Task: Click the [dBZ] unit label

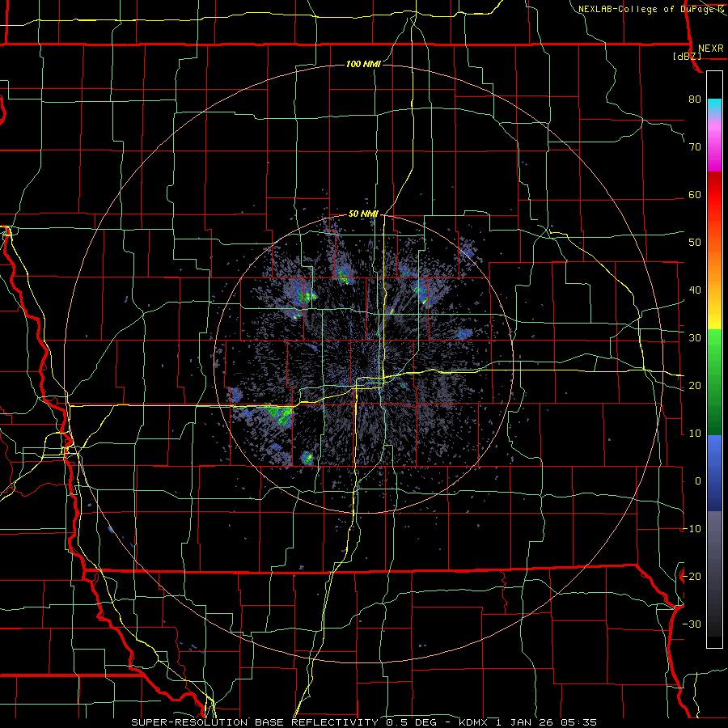Action: click(x=687, y=56)
